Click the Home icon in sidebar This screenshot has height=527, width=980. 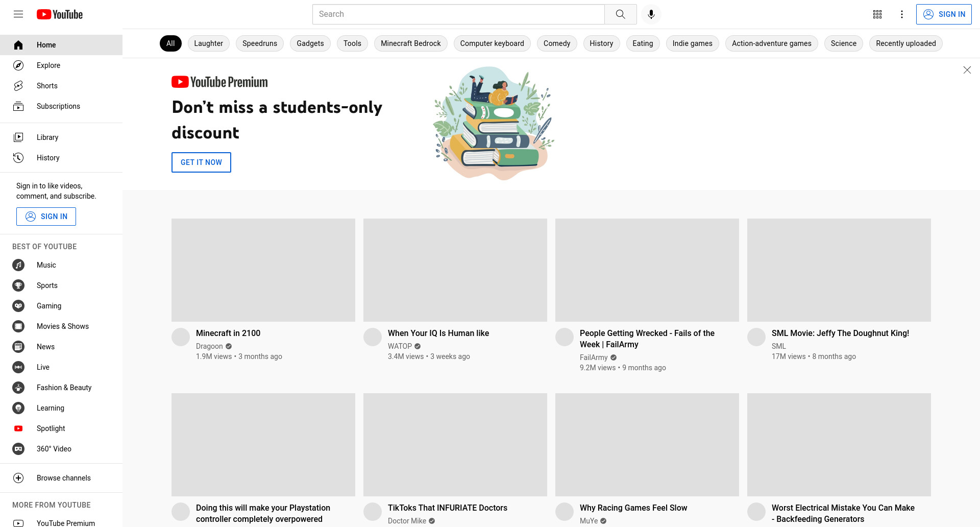[x=18, y=45]
